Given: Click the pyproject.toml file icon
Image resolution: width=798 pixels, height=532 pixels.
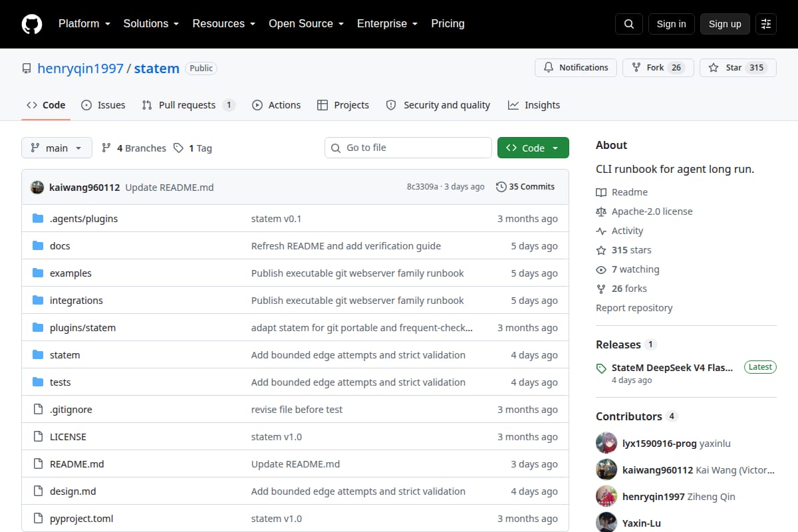Looking at the screenshot, I should (x=38, y=519).
